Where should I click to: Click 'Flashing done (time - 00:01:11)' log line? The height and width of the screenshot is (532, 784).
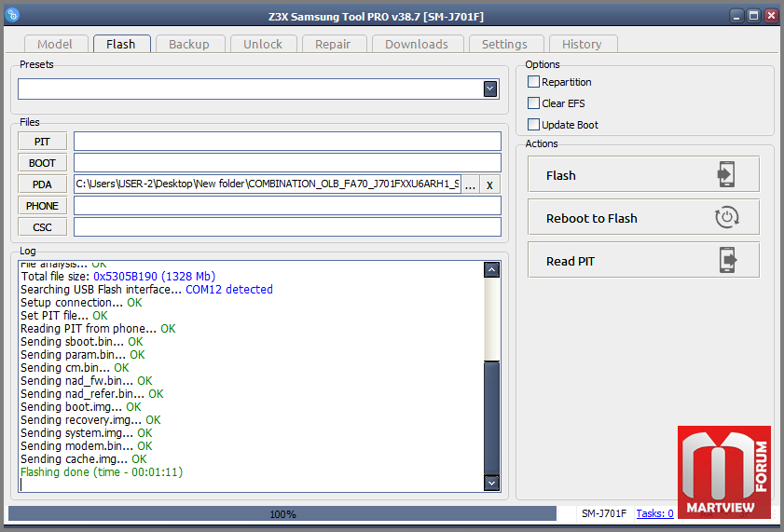click(102, 472)
